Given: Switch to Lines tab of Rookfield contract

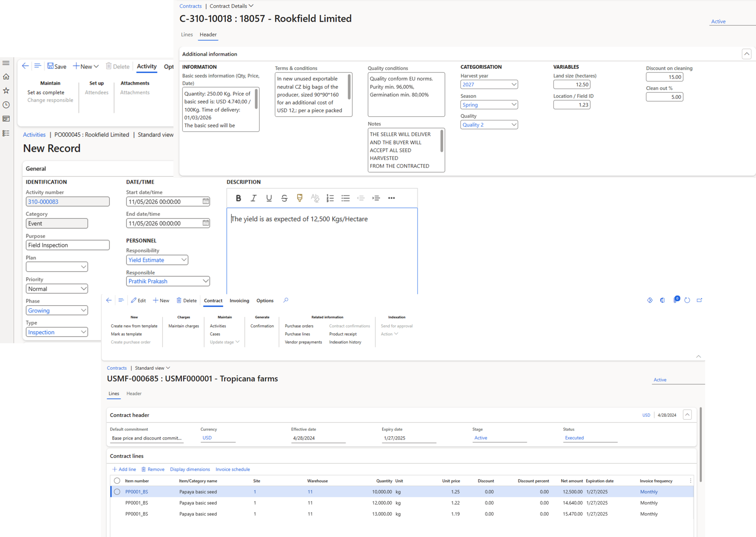Looking at the screenshot, I should [x=187, y=35].
